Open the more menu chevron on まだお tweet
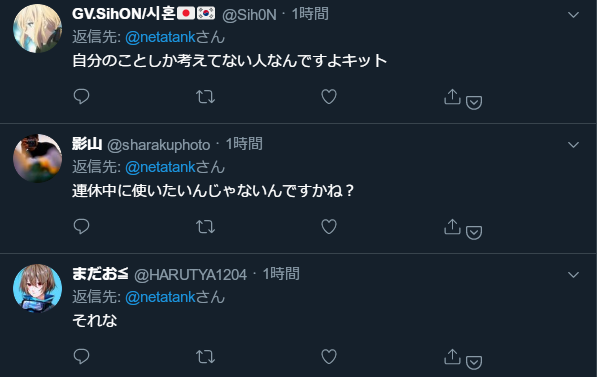This screenshot has width=597, height=377. [x=573, y=275]
